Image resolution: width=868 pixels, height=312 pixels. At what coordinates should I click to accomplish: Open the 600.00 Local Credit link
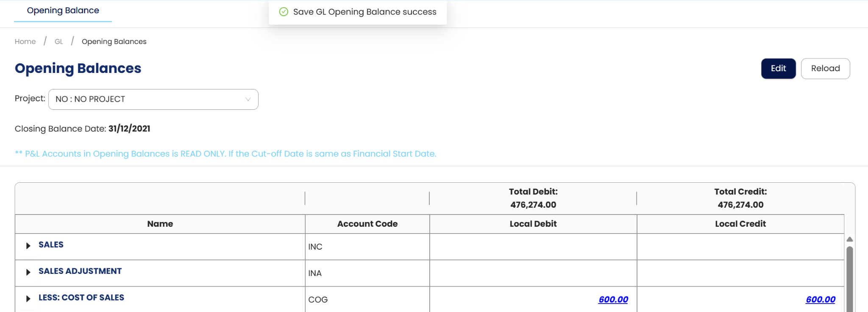coord(820,300)
